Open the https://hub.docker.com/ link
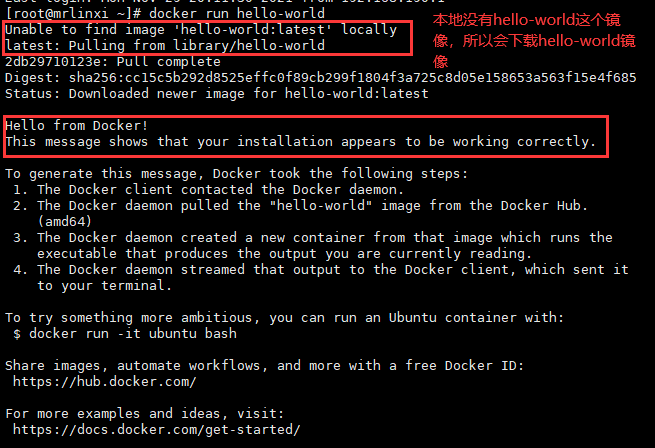 point(104,381)
